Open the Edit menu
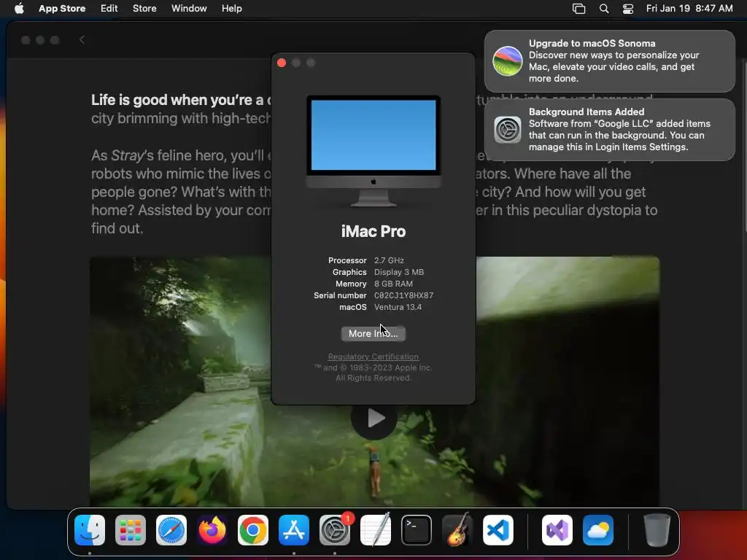This screenshot has width=747, height=560. coord(109,9)
